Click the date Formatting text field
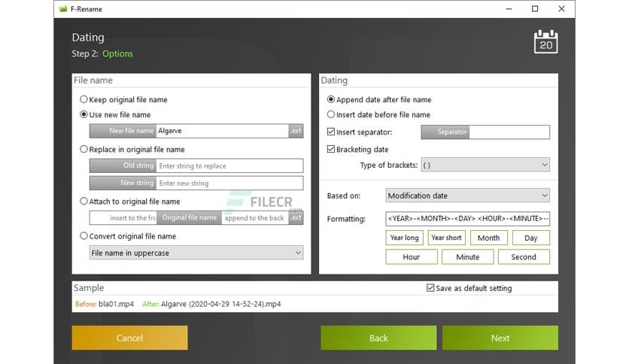The height and width of the screenshot is (364, 629). click(467, 219)
